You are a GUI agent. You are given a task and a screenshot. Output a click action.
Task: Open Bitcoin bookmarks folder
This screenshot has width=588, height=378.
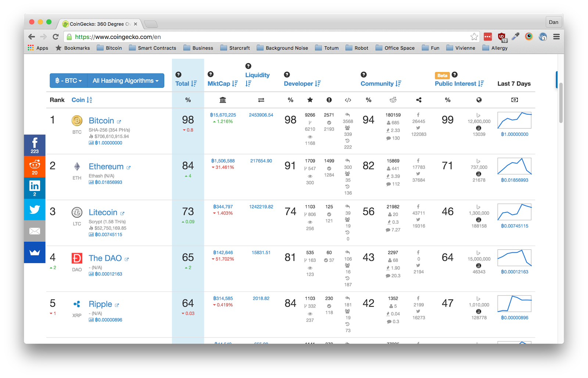point(110,48)
